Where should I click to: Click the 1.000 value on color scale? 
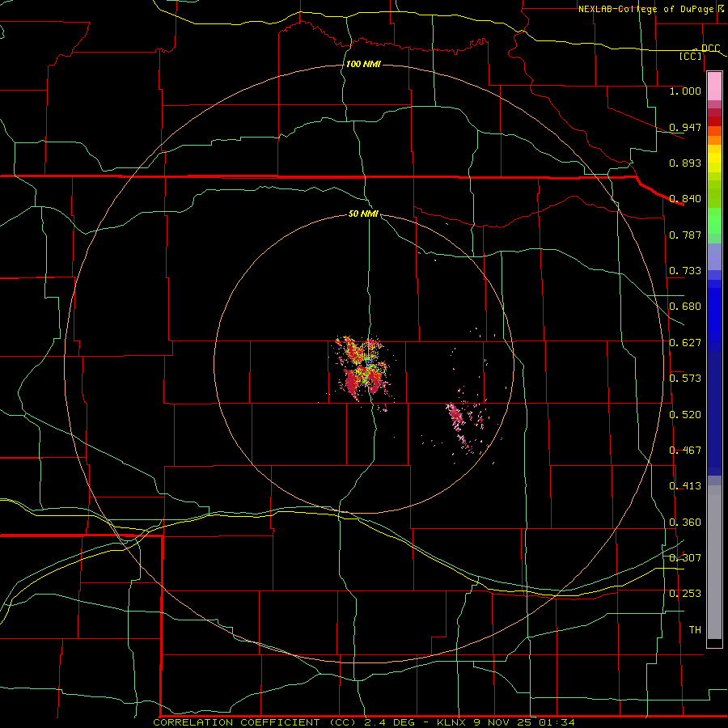(685, 91)
